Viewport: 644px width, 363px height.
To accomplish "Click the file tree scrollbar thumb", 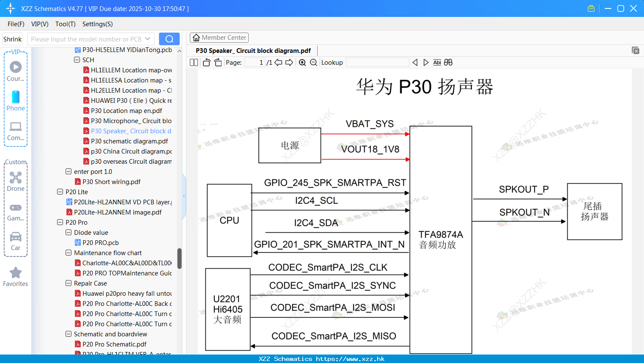I will click(x=179, y=258).
